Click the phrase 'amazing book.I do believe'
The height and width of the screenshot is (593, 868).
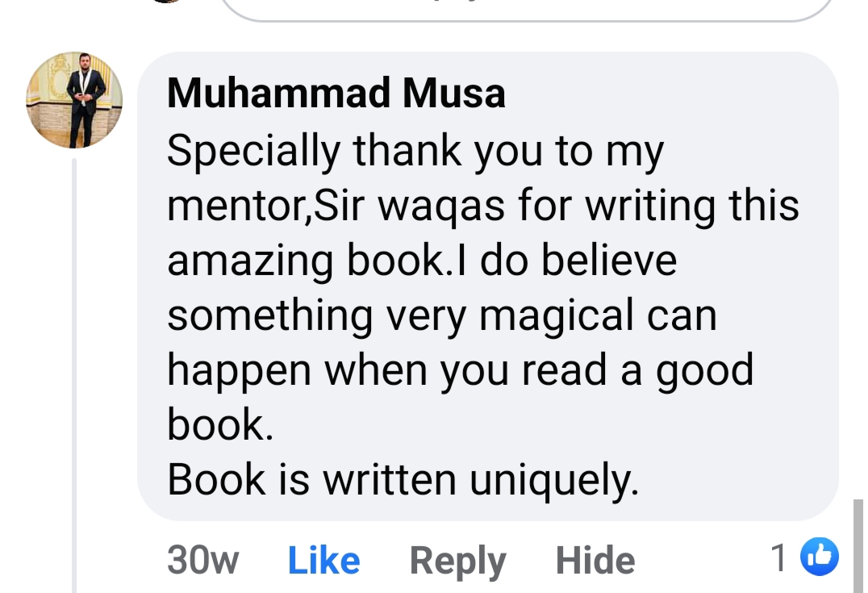[x=422, y=261]
